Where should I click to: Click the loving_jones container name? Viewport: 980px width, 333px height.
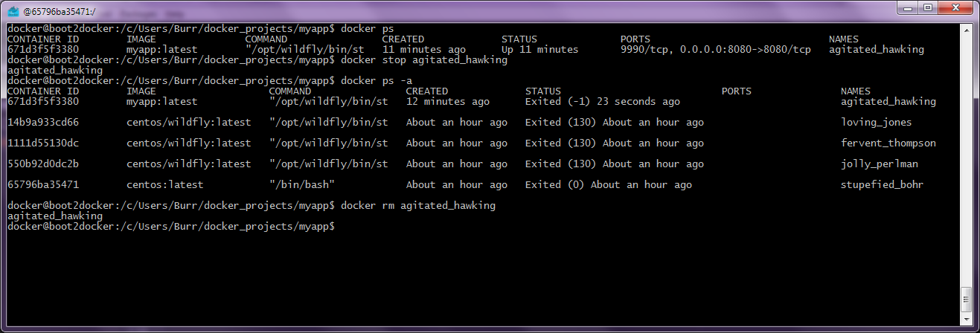point(876,122)
